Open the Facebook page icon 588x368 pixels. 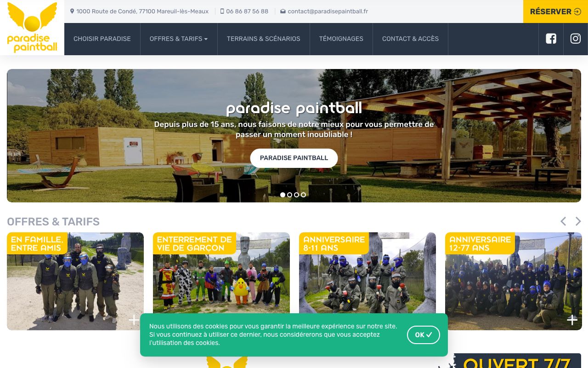pos(551,39)
